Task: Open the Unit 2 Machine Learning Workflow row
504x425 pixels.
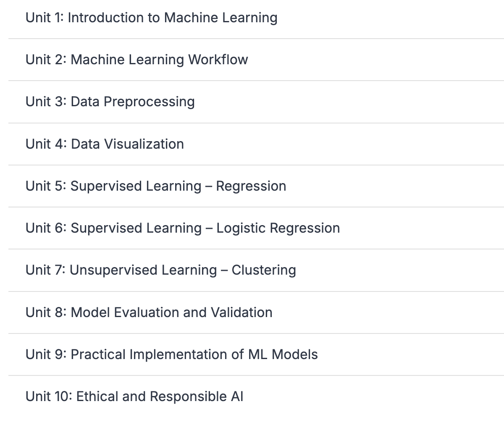Action: (136, 60)
